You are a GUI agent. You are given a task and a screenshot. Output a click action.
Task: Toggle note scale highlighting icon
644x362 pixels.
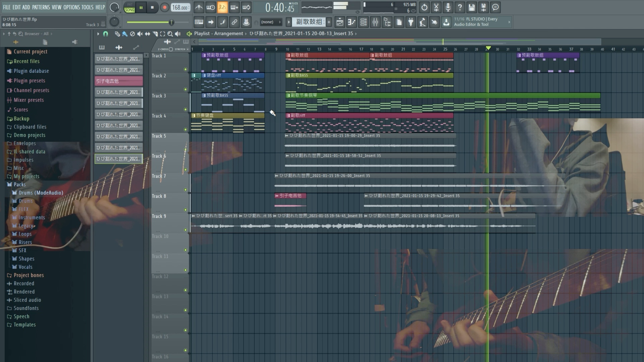(x=222, y=22)
